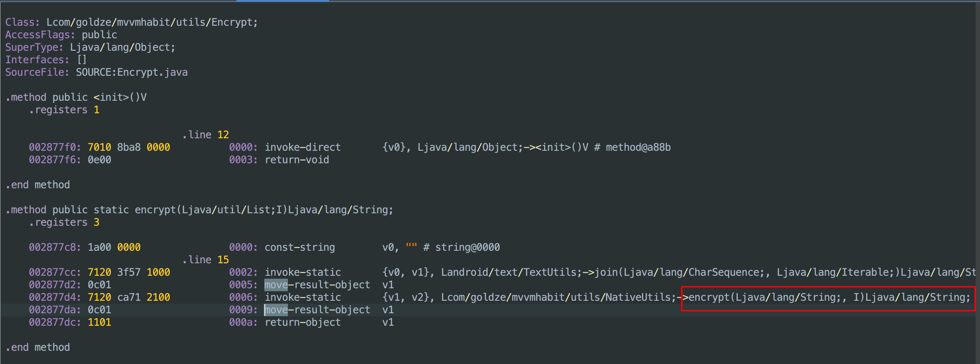Click the red-boxed encrypt(Ljava/lang/String;, I) signature
The width and height of the screenshot is (980, 364).
[829, 297]
